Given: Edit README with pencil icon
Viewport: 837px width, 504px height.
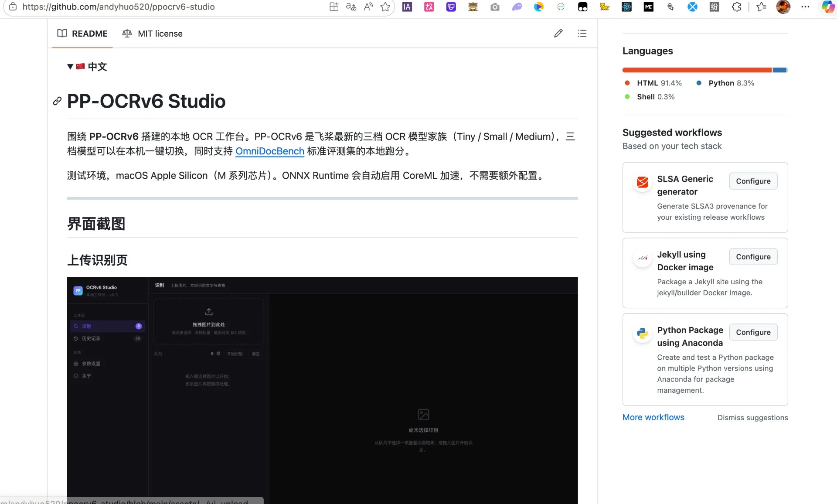Looking at the screenshot, I should tap(558, 33).
